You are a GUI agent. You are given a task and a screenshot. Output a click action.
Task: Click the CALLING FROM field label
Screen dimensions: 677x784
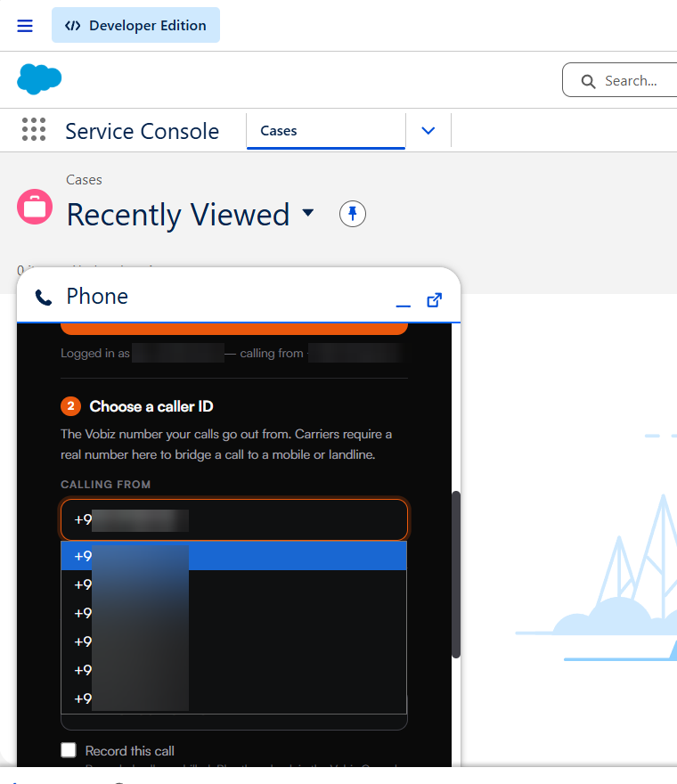pyautogui.click(x=105, y=485)
